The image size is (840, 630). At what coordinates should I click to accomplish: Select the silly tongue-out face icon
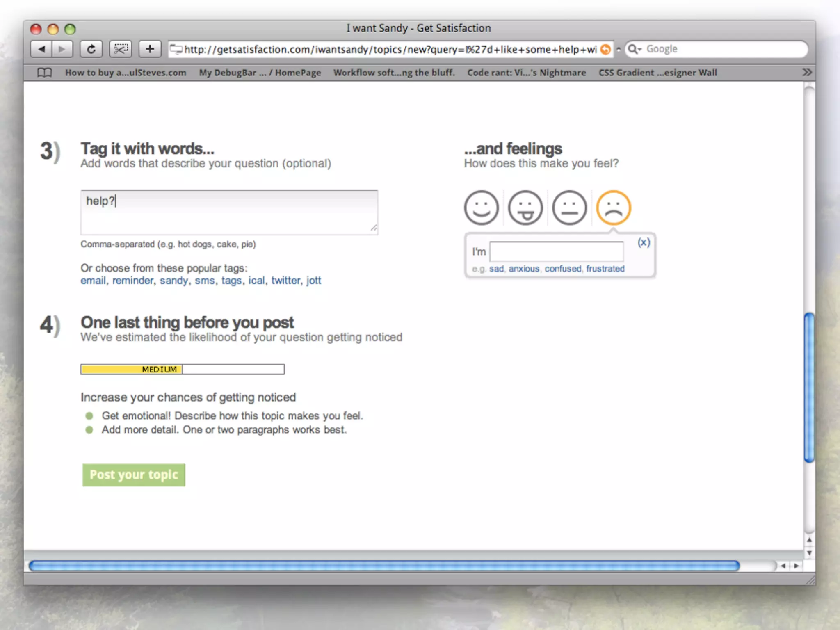click(x=525, y=208)
